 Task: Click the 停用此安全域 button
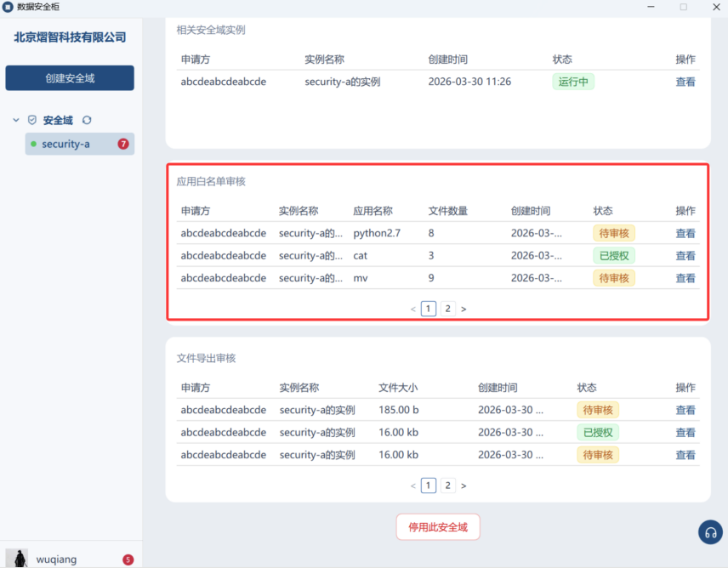[438, 527]
